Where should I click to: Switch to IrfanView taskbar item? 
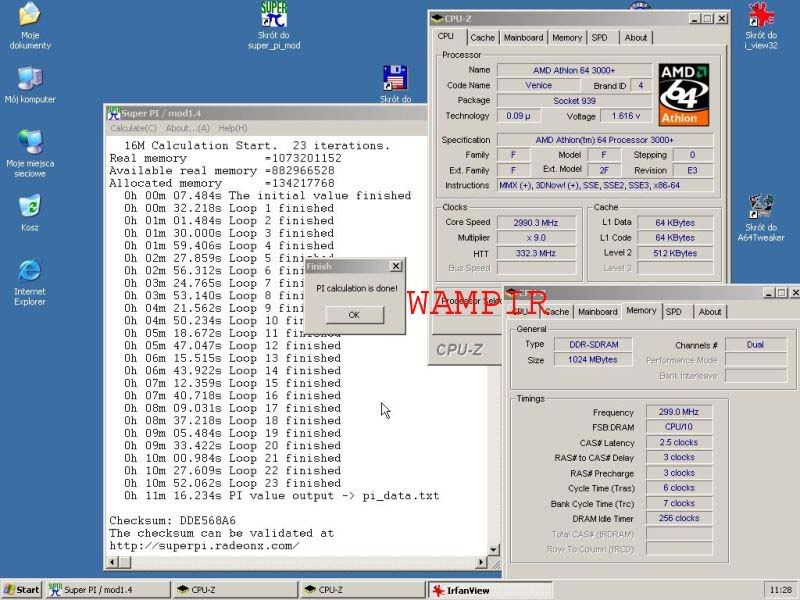click(490, 590)
